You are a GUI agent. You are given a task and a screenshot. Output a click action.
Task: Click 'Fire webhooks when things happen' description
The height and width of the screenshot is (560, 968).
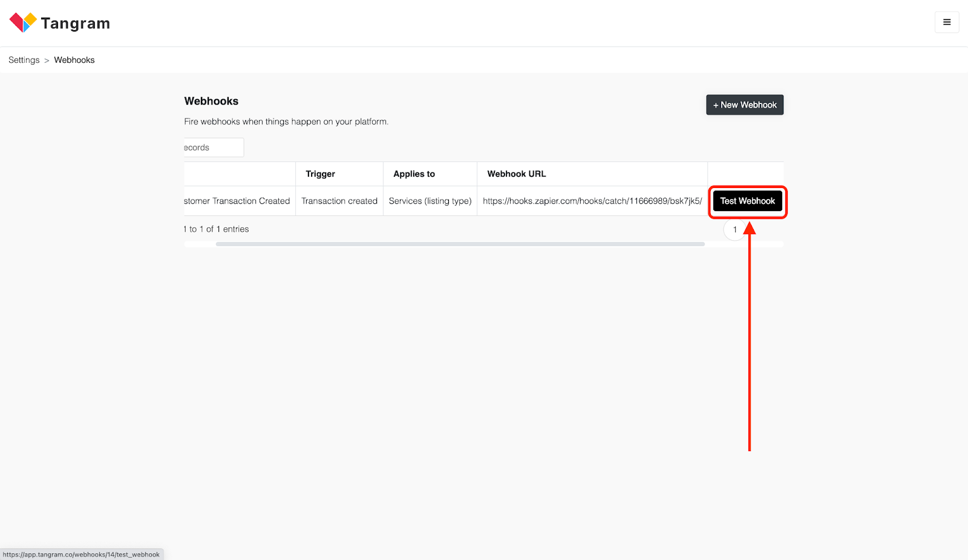point(286,122)
